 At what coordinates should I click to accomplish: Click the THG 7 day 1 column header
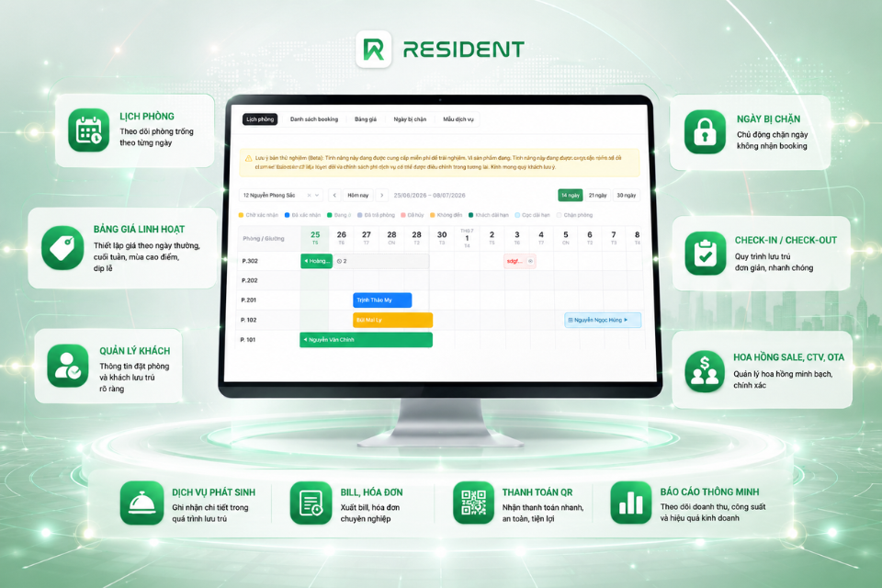(467, 238)
